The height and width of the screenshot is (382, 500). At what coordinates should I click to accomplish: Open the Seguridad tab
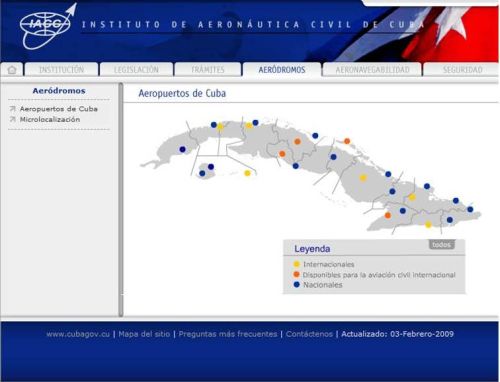[462, 70]
